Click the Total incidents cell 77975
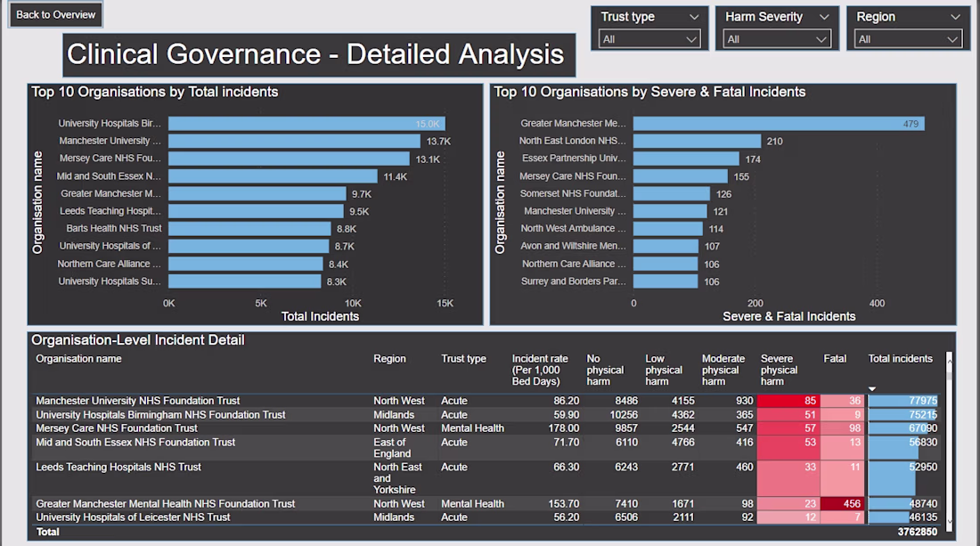980x546 pixels. point(903,401)
